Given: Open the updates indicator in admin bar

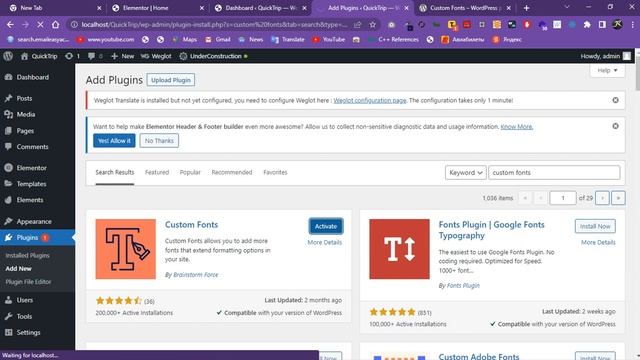Looking at the screenshot, I should (x=72, y=56).
